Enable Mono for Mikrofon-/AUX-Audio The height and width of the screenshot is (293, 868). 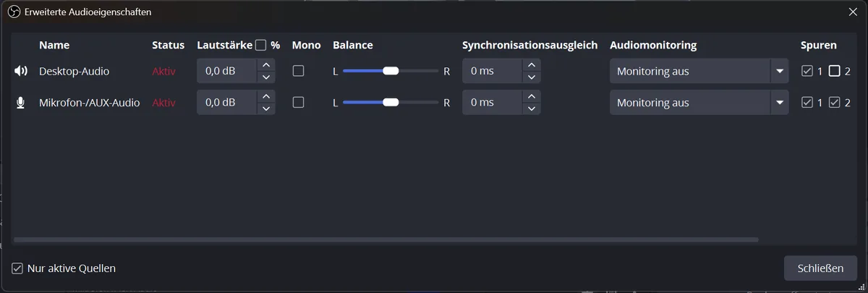(x=298, y=103)
